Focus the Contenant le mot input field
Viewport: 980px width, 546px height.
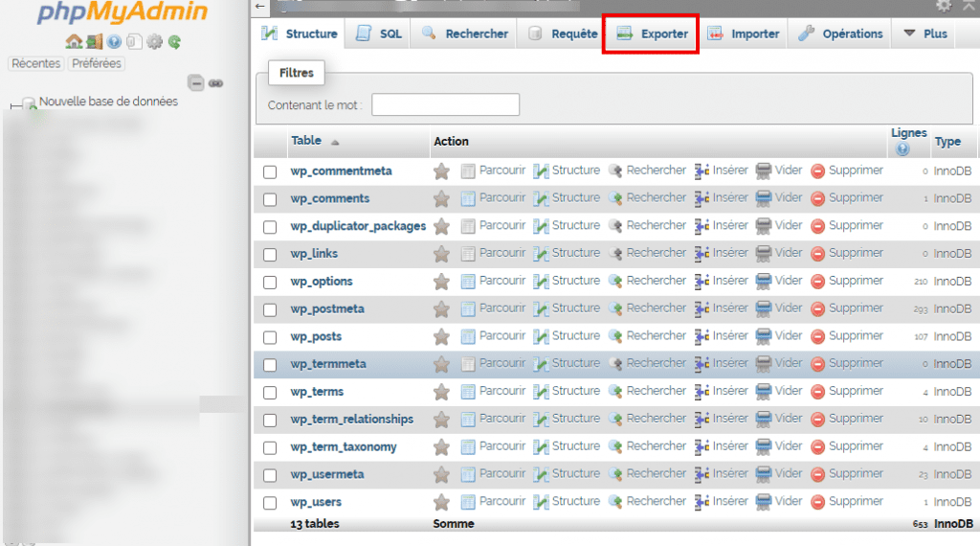(445, 104)
